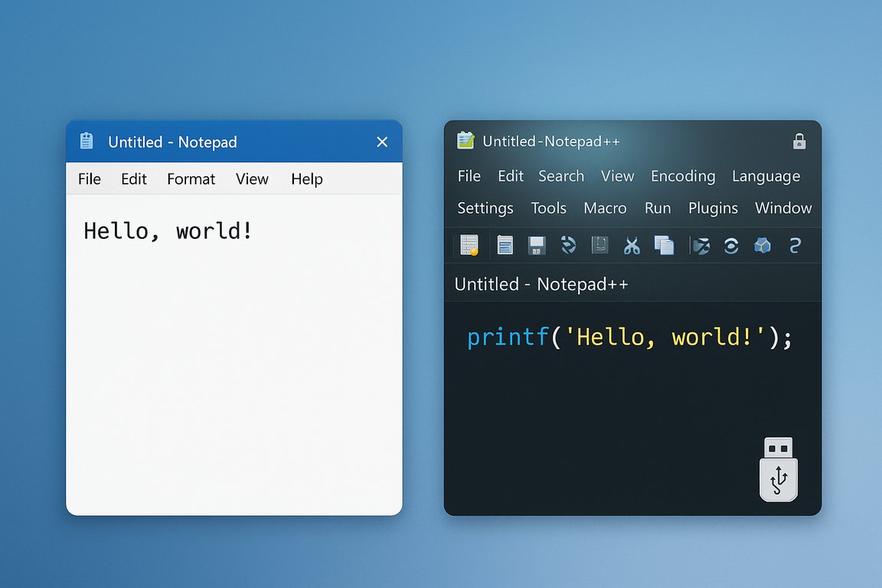Viewport: 882px width, 588px height.
Task: Open Format menu in Notepad
Action: (191, 179)
